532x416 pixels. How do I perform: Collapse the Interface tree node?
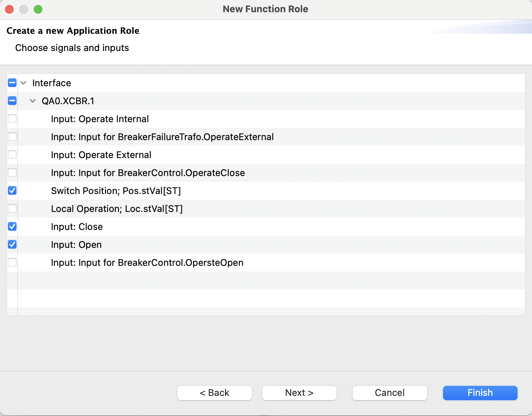(23, 83)
